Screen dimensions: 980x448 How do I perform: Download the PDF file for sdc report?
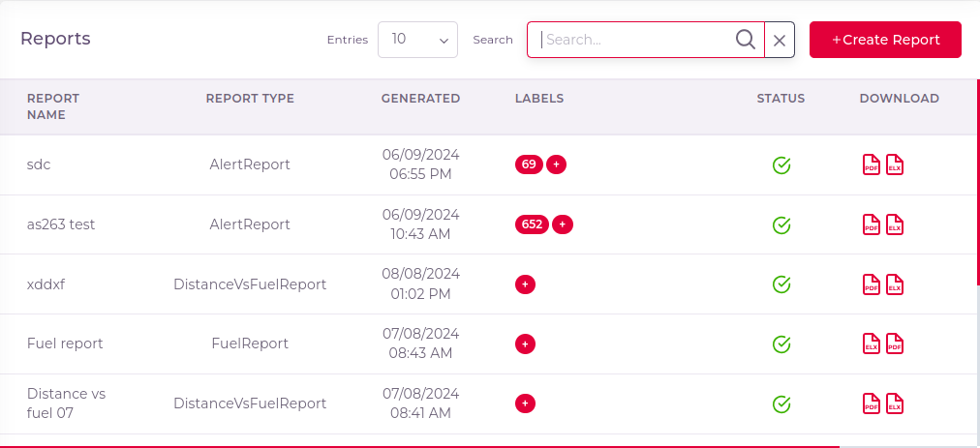(x=872, y=164)
